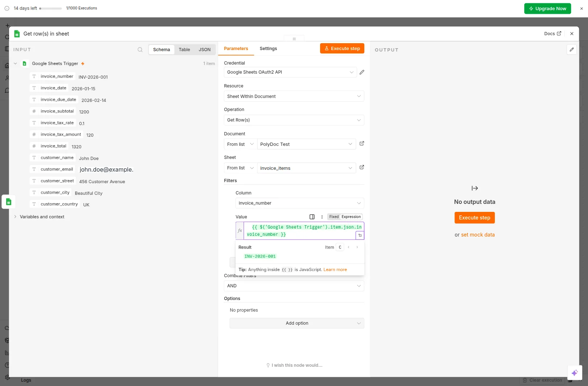Screen dimensions: 588x386
Task: Click the Upgrade Now button
Action: [x=547, y=8]
